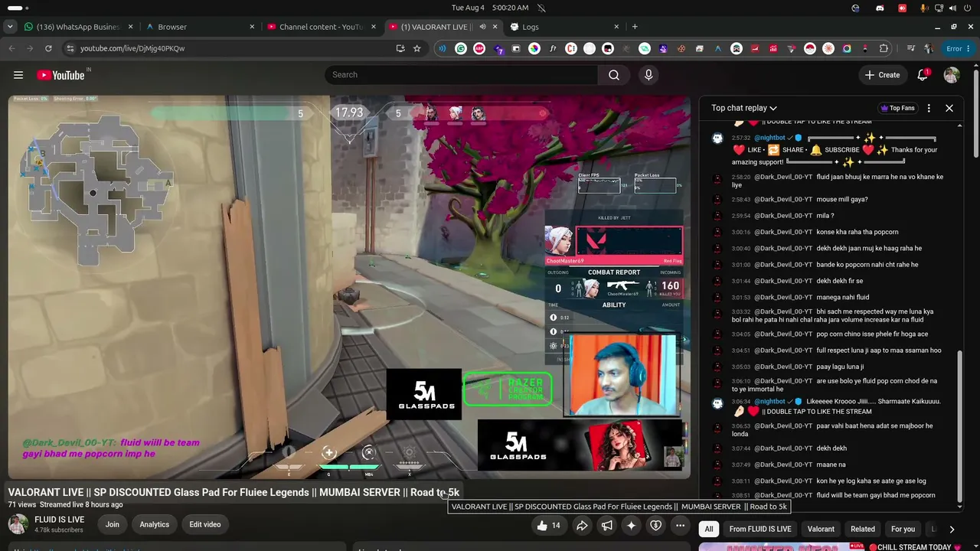The height and width of the screenshot is (551, 980).
Task: Click the Create button
Action: [x=882, y=75]
